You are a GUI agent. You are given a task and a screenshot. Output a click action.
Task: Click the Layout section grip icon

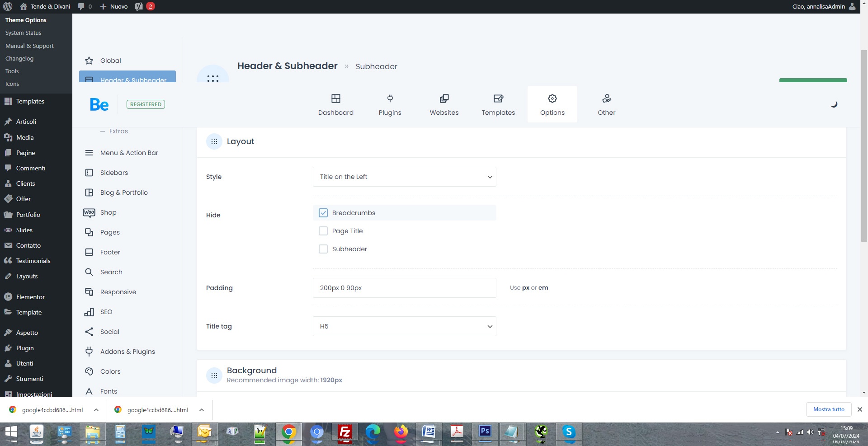coord(214,141)
